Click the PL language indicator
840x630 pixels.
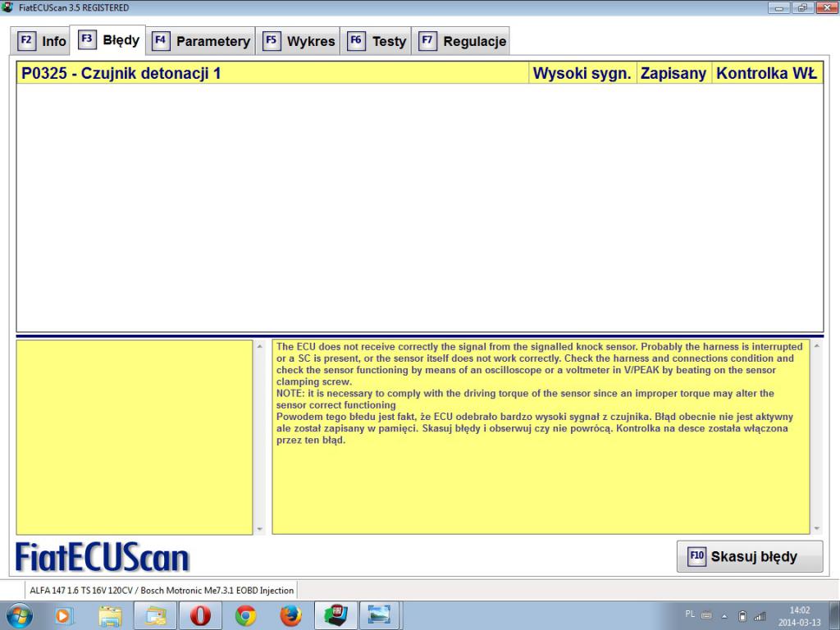[x=690, y=614]
